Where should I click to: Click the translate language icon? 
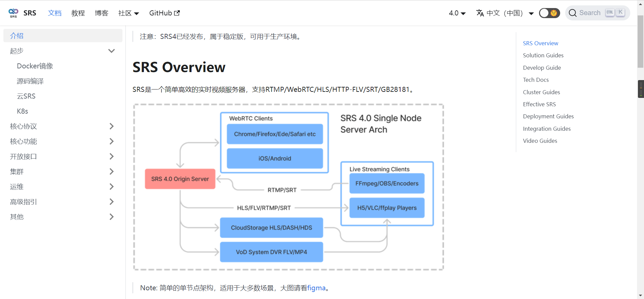click(x=480, y=13)
